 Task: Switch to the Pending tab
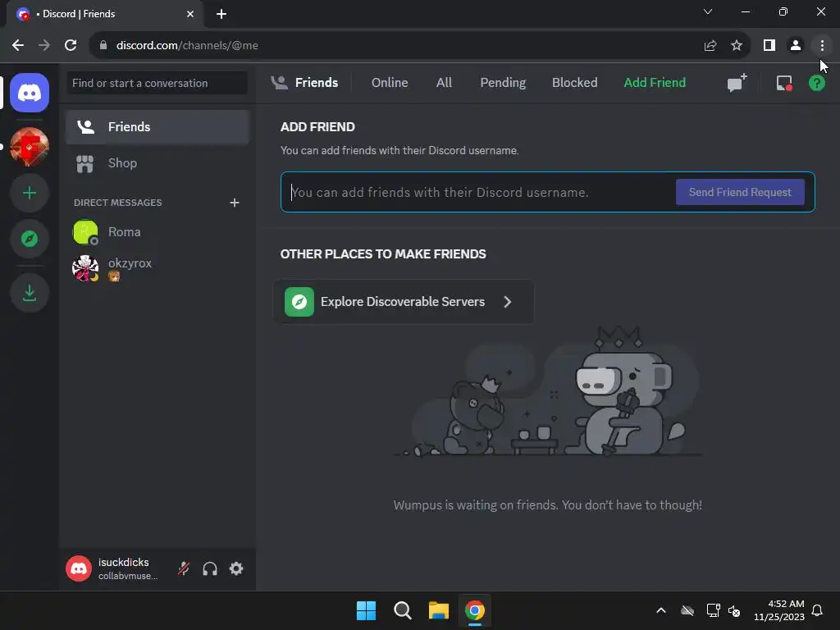503,83
